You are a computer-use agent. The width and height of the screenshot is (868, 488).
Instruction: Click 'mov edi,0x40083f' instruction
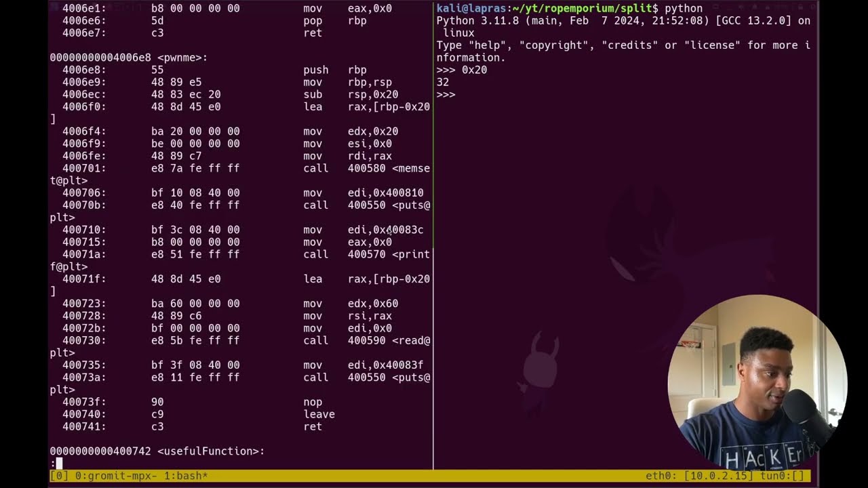[x=363, y=365]
